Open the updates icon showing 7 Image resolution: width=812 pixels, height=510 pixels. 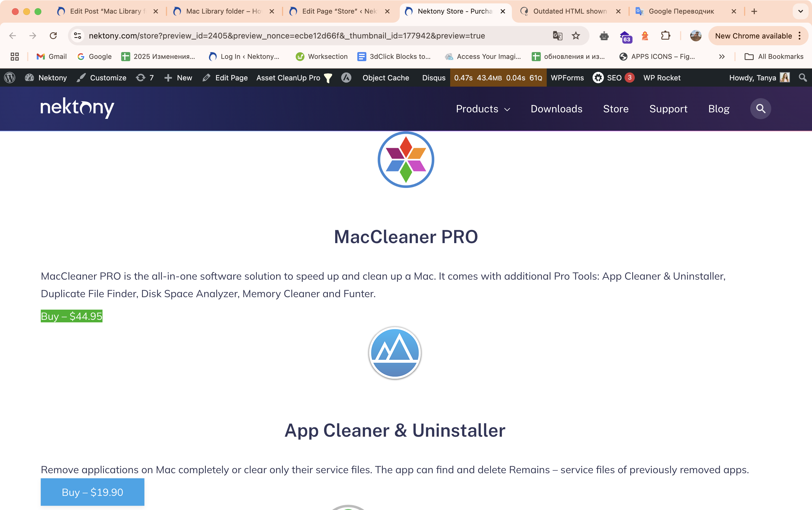click(x=145, y=78)
